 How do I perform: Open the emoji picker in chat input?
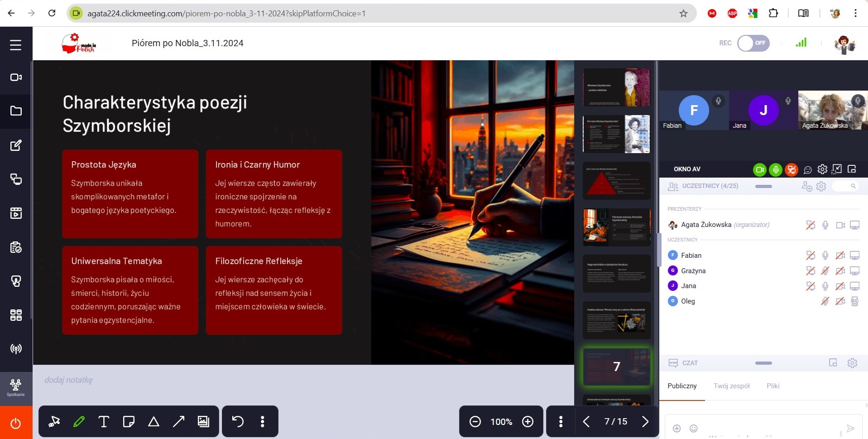[693, 429]
